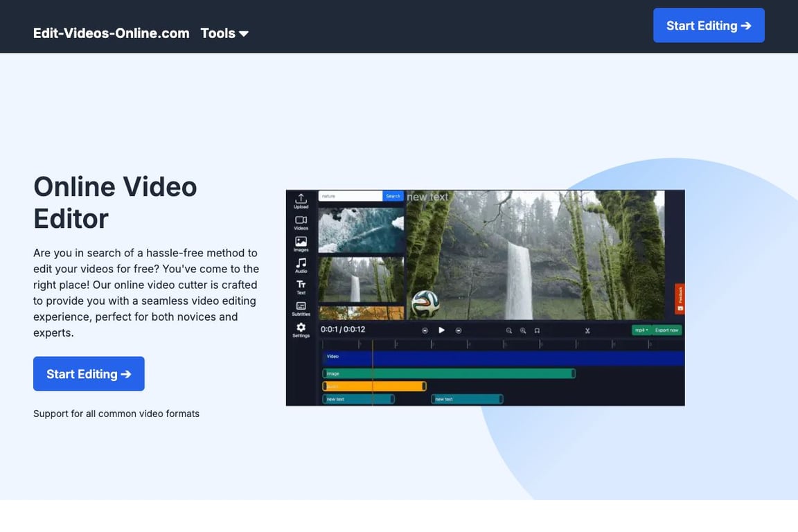Click 'Support for all common video formats' text

pyautogui.click(x=116, y=414)
